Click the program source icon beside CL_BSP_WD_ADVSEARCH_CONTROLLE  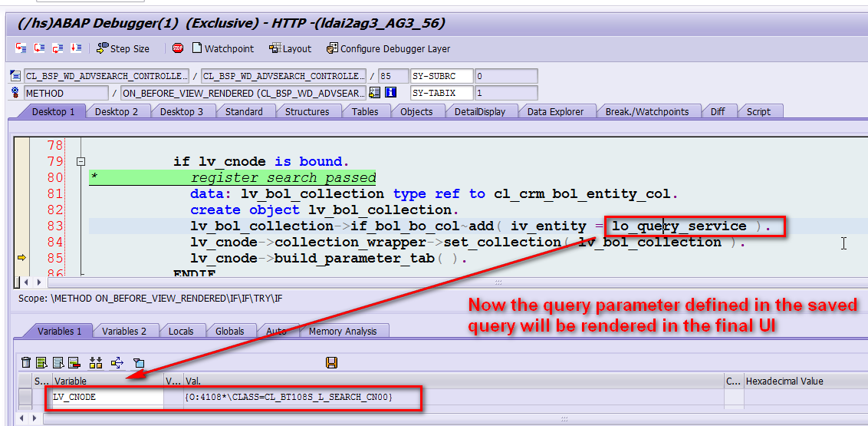coord(15,76)
